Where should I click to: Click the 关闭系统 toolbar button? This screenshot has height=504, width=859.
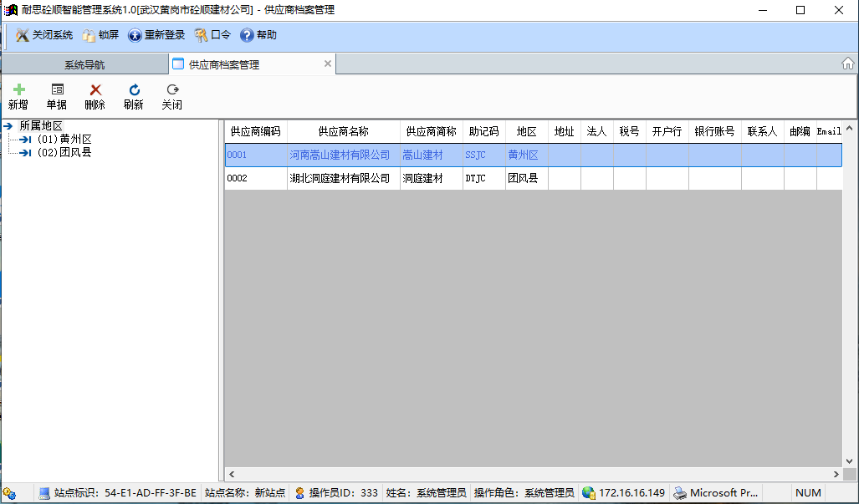[x=45, y=35]
